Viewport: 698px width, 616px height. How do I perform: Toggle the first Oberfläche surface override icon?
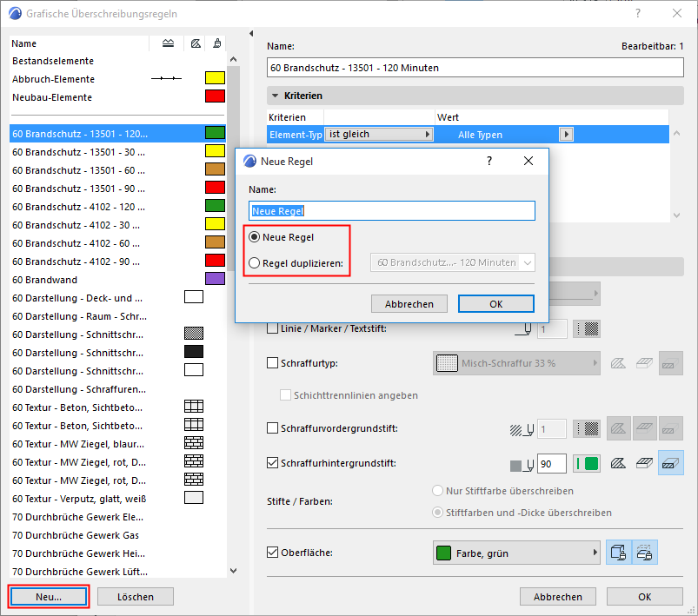618,553
